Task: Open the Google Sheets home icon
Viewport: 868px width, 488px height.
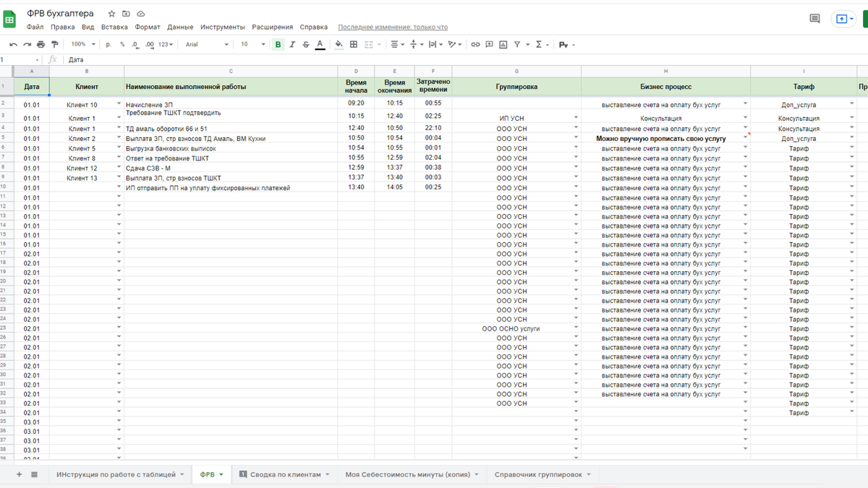Action: coord(10,20)
